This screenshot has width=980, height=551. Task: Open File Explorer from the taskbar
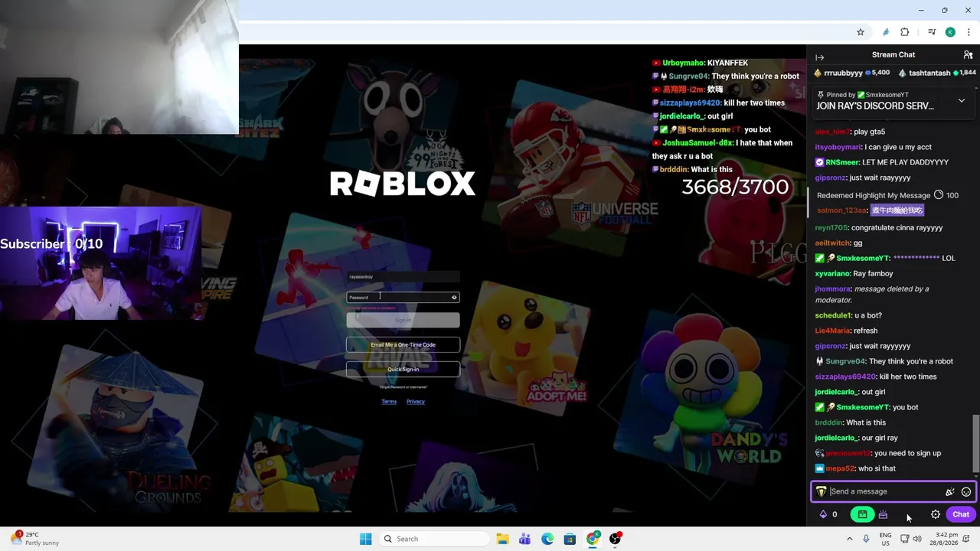click(x=502, y=539)
